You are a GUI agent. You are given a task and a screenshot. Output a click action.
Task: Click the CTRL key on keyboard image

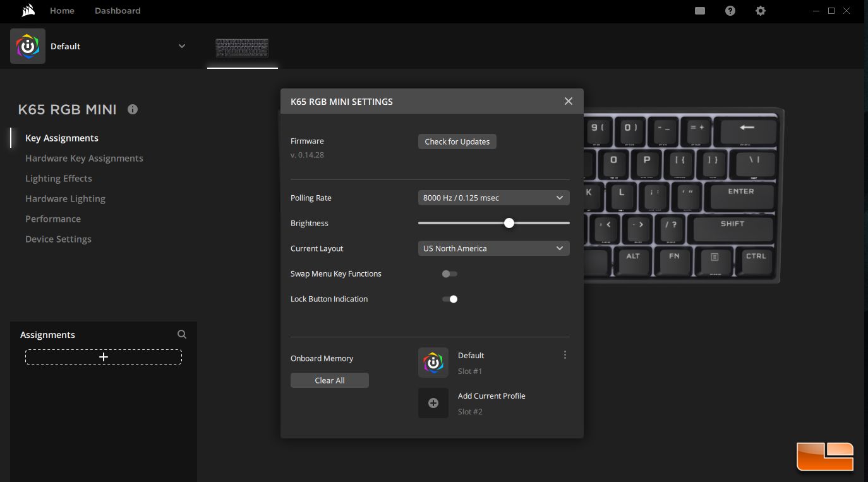pyautogui.click(x=756, y=260)
